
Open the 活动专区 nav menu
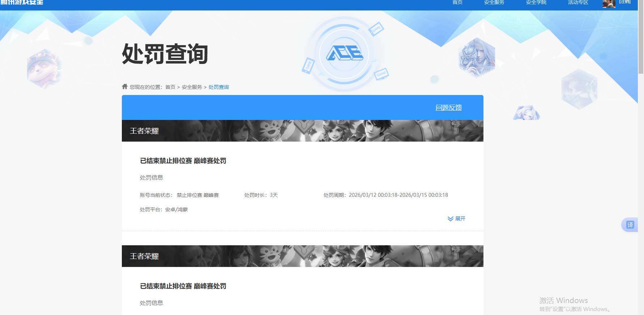pyautogui.click(x=578, y=2)
